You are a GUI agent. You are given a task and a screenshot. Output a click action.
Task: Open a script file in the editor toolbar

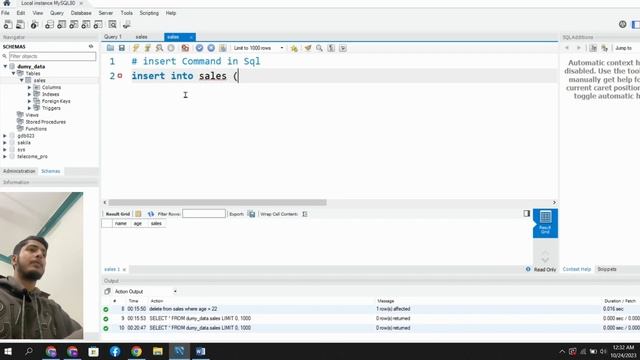(110, 48)
